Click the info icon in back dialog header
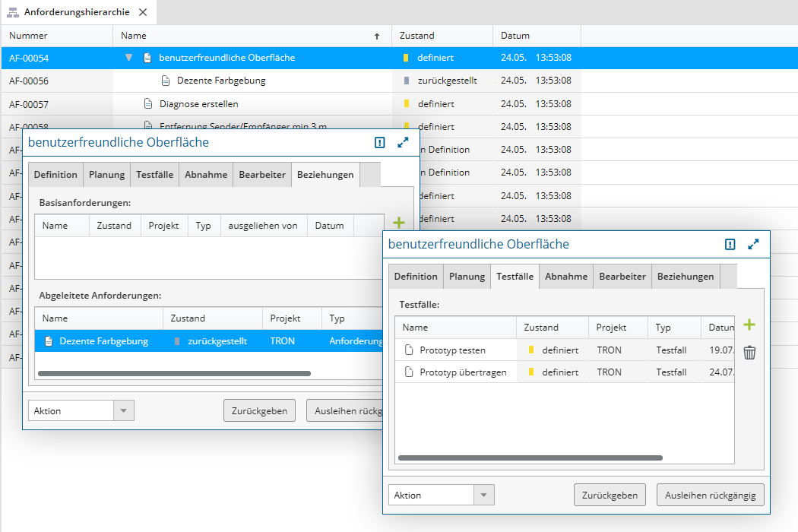This screenshot has width=798, height=532. click(380, 142)
